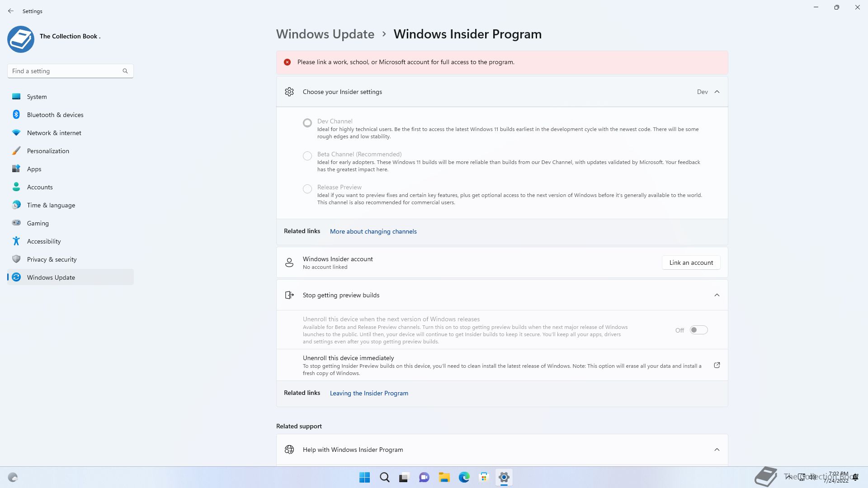Click the Insider settings gear icon
The width and height of the screenshot is (868, 488).
[289, 92]
